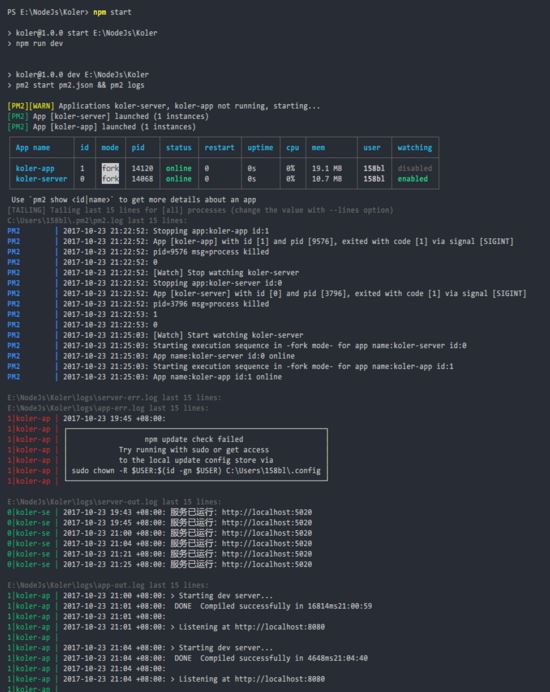Click the 'Compiled successfully in 16814ms' line
Image resolution: width=550 pixels, height=692 pixels.
pyautogui.click(x=273, y=606)
